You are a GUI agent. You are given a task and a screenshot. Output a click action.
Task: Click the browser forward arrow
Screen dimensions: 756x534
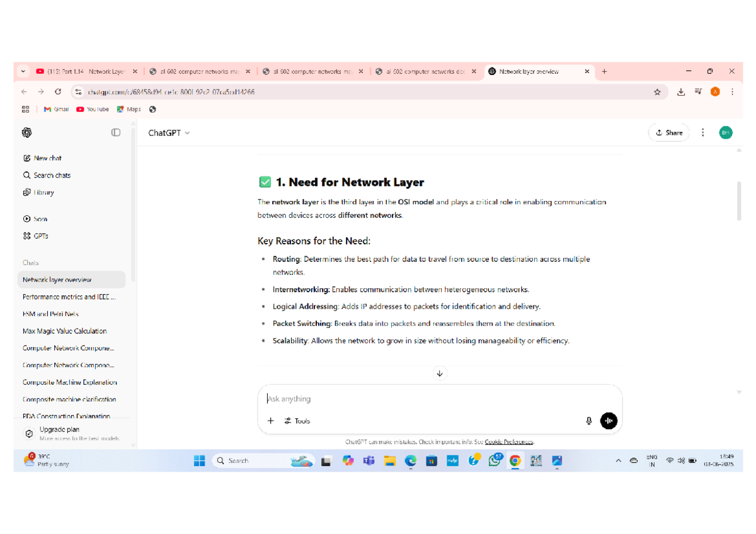[x=41, y=92]
